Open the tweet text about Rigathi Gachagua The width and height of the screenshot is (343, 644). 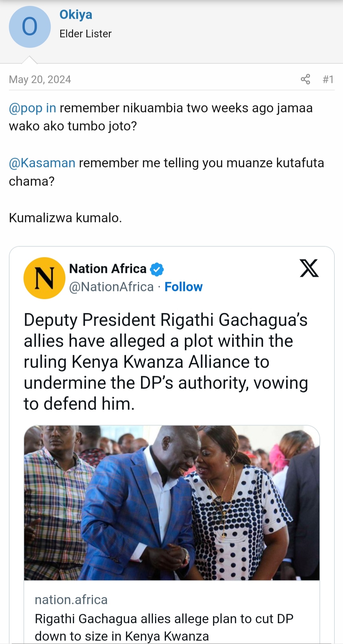tap(166, 362)
